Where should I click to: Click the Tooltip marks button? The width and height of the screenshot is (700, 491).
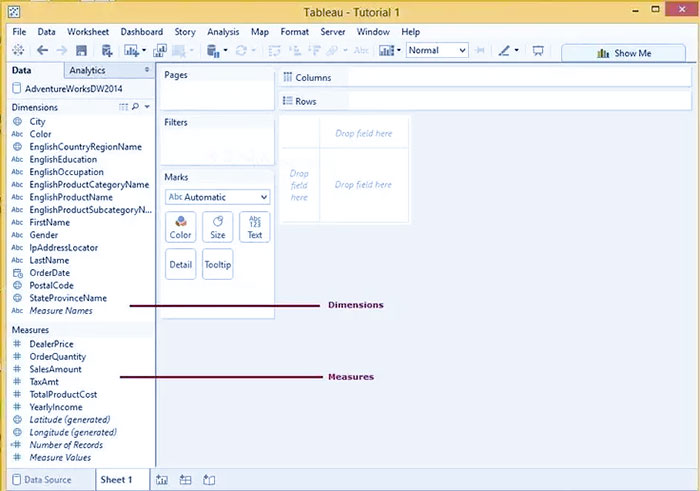point(217,264)
